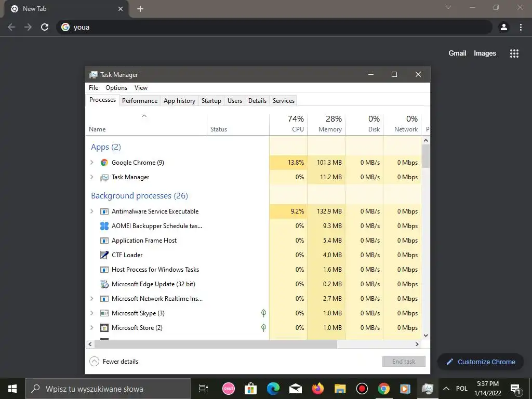
Task: Expand the Task Manager process row
Action: [91, 177]
